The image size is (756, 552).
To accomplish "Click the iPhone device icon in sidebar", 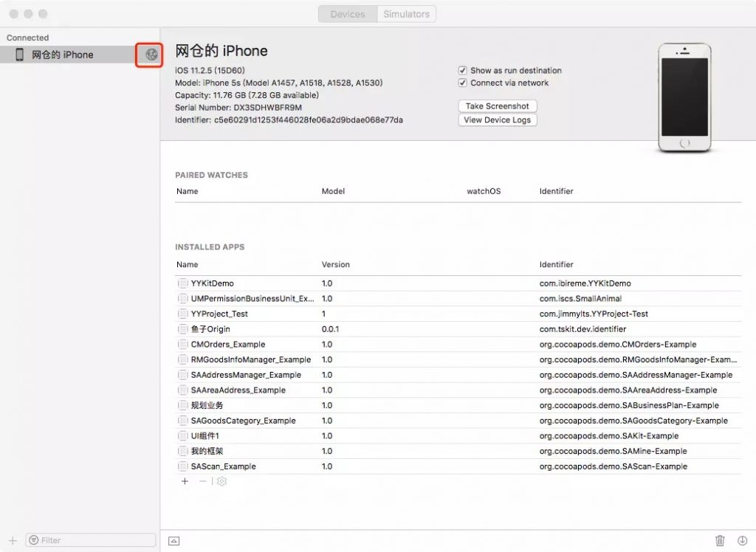I will (x=19, y=55).
